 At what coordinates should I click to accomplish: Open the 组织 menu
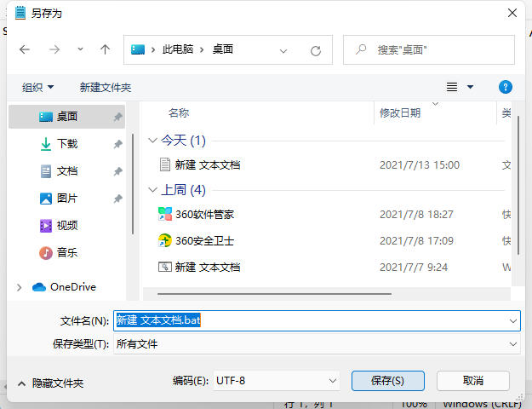37,87
